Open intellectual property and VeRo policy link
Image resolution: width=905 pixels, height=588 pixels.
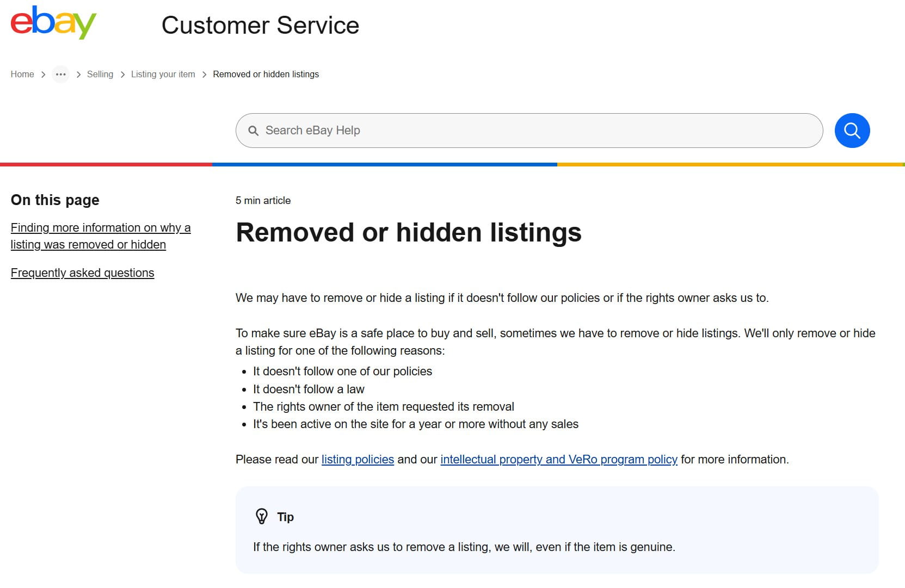[559, 459]
